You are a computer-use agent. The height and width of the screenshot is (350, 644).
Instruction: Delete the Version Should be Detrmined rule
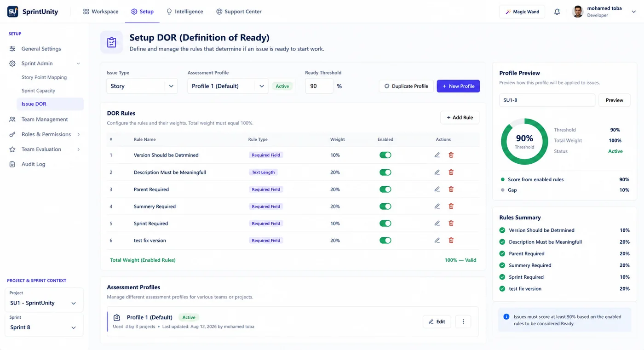point(451,155)
